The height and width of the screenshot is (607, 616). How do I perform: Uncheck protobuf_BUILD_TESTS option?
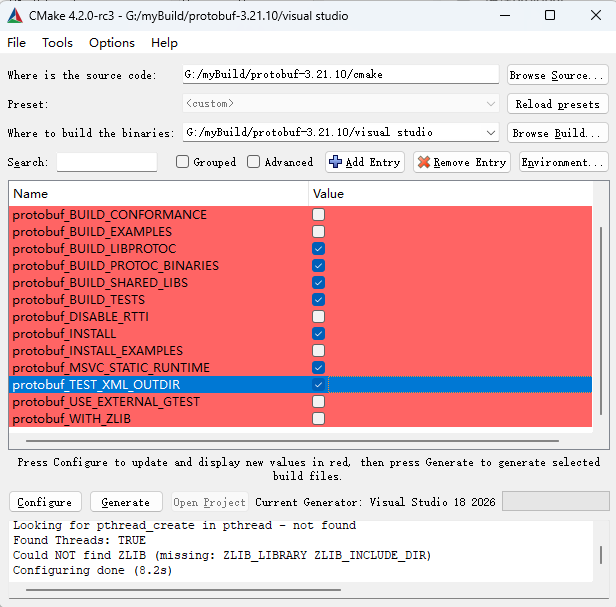[318, 299]
